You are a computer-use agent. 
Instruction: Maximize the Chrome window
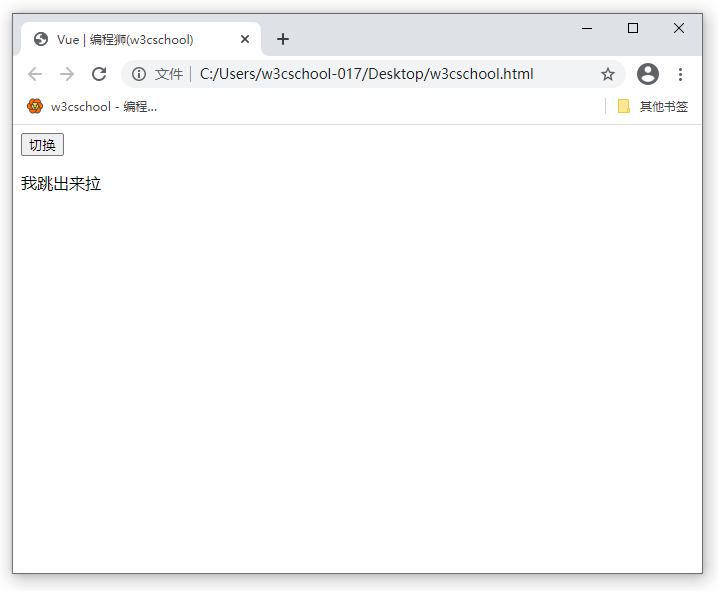pos(633,28)
